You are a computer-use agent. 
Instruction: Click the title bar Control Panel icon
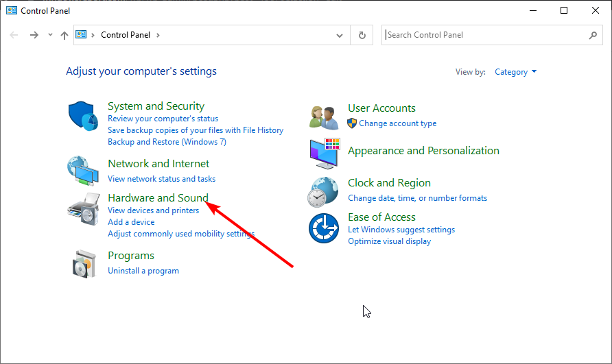(12, 10)
